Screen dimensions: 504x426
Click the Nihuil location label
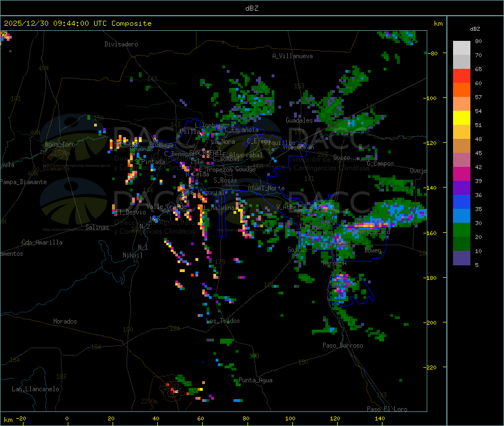[132, 255]
